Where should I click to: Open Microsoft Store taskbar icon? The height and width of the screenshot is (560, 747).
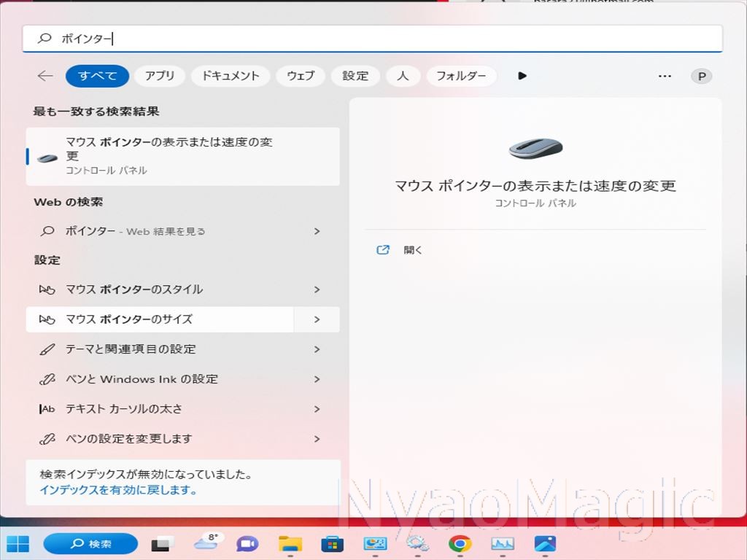point(332,543)
